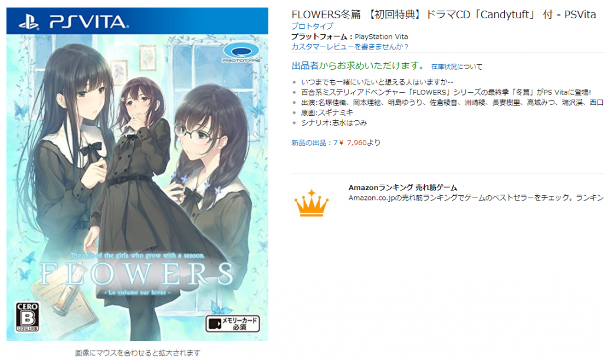Click the ¥7,960 price text

(353, 143)
